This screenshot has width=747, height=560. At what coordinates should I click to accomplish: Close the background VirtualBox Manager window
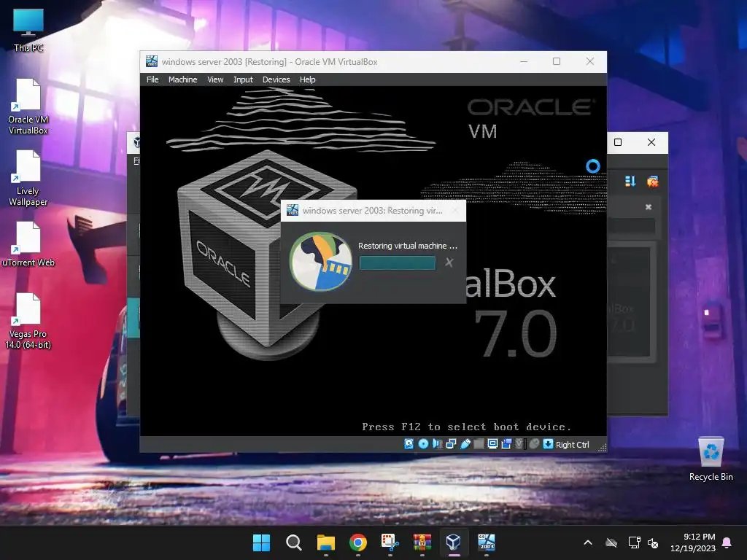point(651,142)
